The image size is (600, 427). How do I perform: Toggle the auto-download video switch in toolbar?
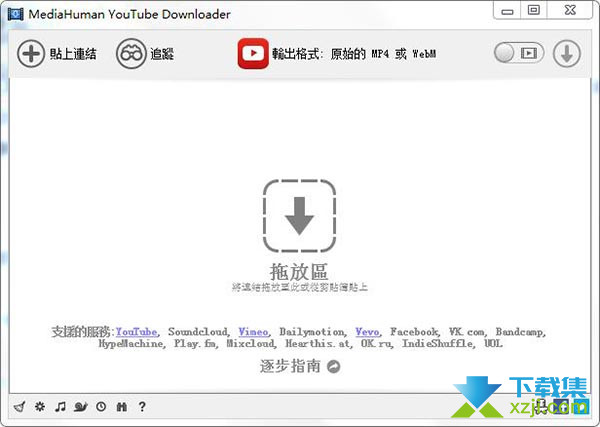tap(519, 53)
